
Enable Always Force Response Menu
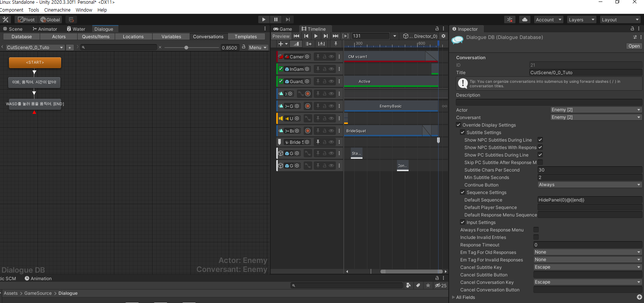pos(536,230)
